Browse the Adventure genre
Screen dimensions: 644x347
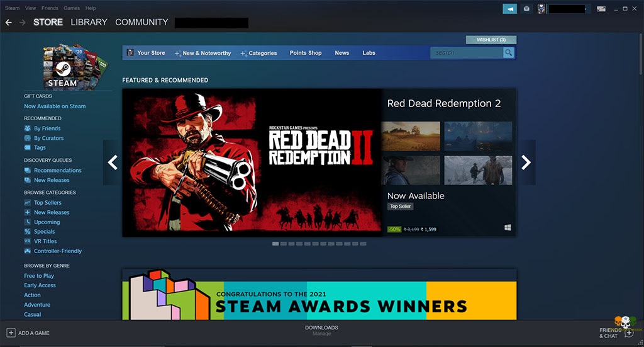pos(37,305)
